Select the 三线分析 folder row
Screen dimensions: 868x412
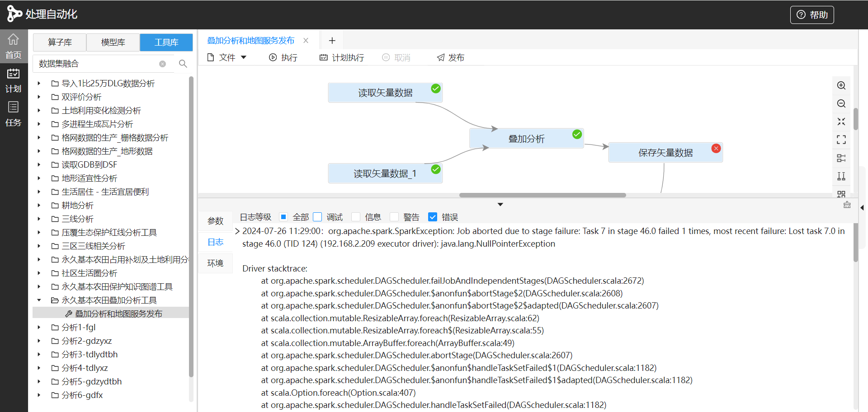tap(111, 219)
